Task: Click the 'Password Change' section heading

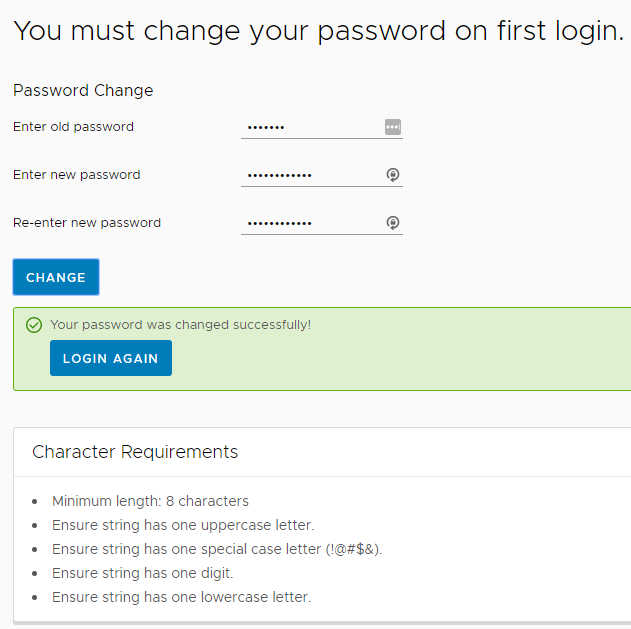Action: click(83, 91)
